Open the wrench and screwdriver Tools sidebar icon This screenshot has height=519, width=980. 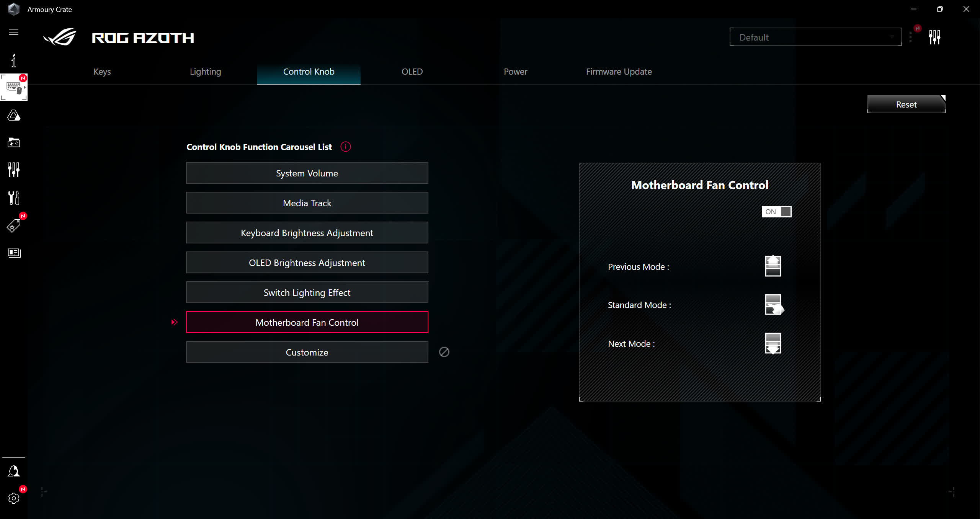(14, 197)
